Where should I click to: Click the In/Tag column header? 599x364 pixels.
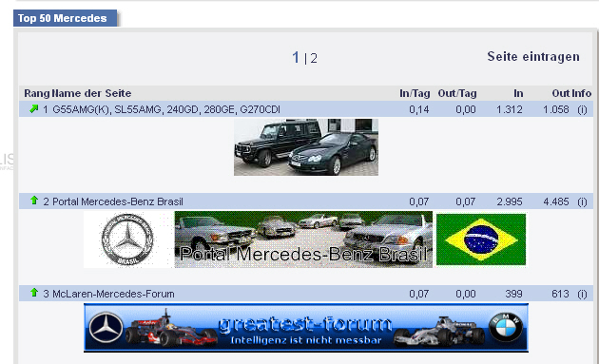[x=415, y=93]
